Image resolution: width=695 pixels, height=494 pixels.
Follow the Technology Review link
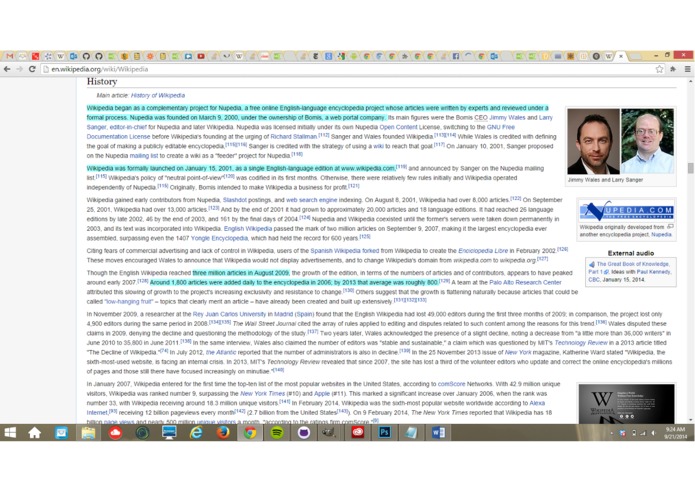tap(581, 342)
